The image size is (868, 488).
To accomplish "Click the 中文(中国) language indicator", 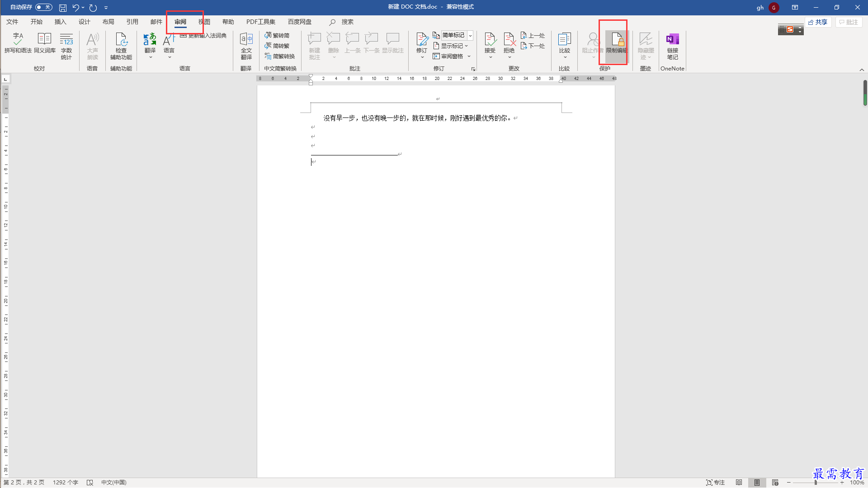I will coord(113,483).
